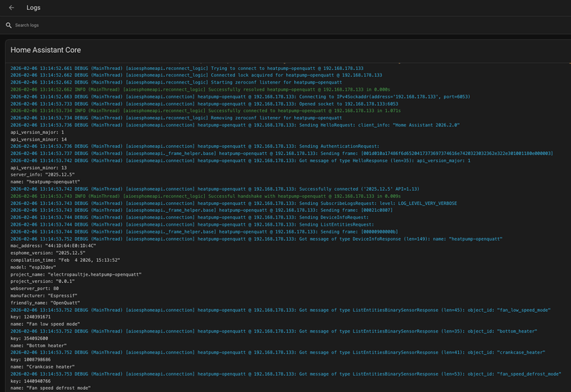Click the back arrow icon
The height and width of the screenshot is (392, 571).
tap(11, 8)
